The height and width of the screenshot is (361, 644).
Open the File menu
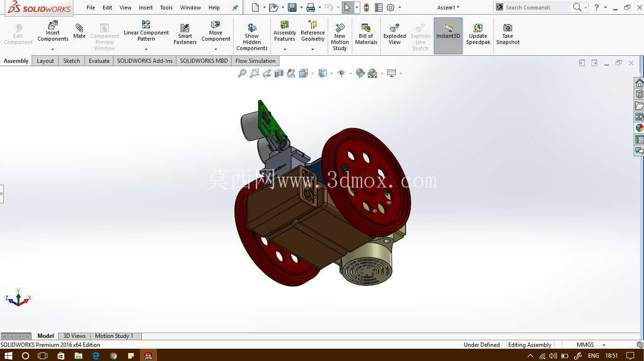click(x=91, y=8)
